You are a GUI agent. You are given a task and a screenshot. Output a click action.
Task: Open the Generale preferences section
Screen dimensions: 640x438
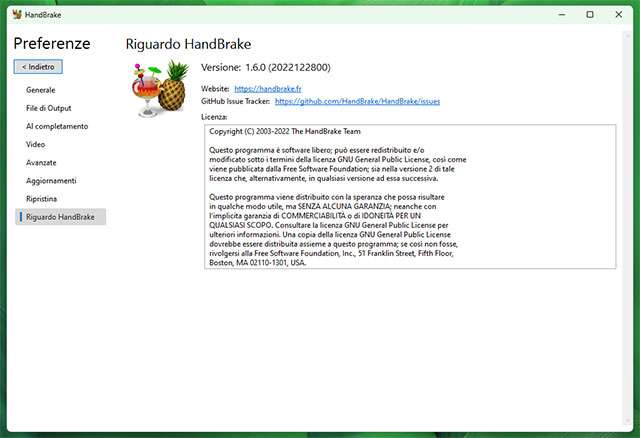[x=40, y=90]
